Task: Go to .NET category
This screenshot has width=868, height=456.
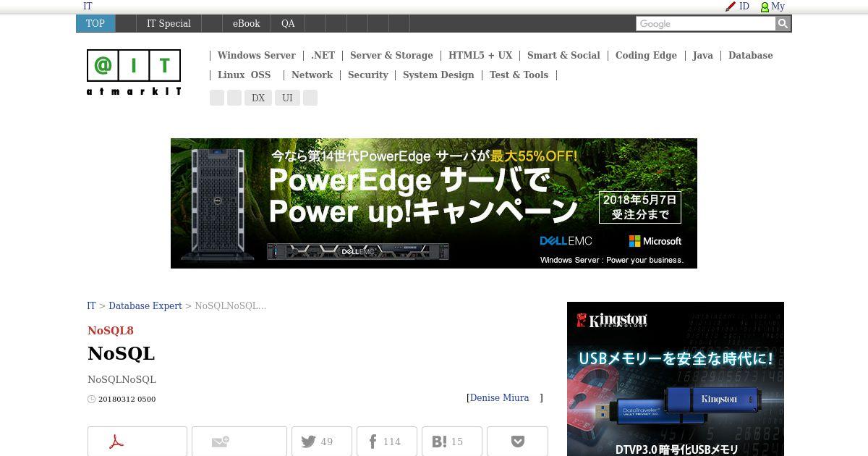Action: pyautogui.click(x=323, y=55)
